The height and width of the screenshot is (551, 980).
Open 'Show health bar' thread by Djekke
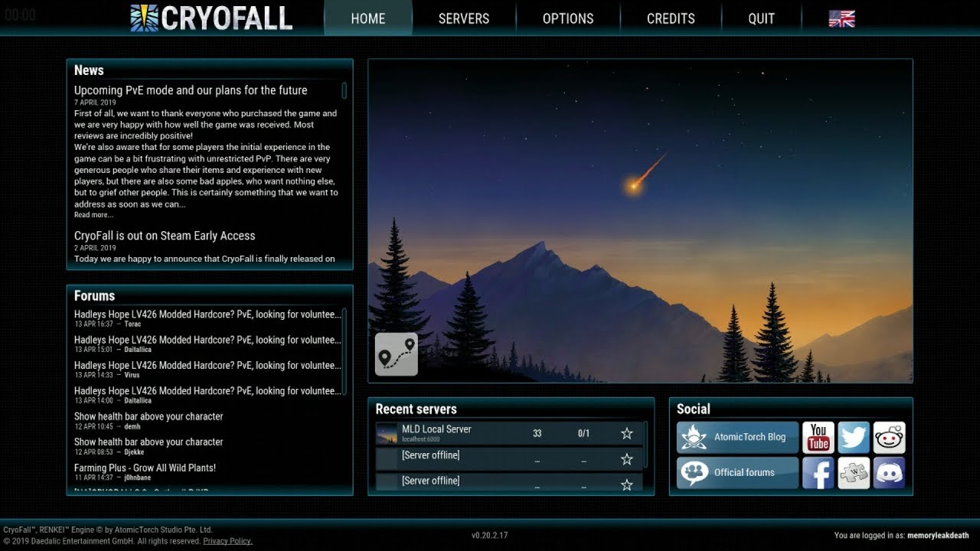click(x=149, y=445)
